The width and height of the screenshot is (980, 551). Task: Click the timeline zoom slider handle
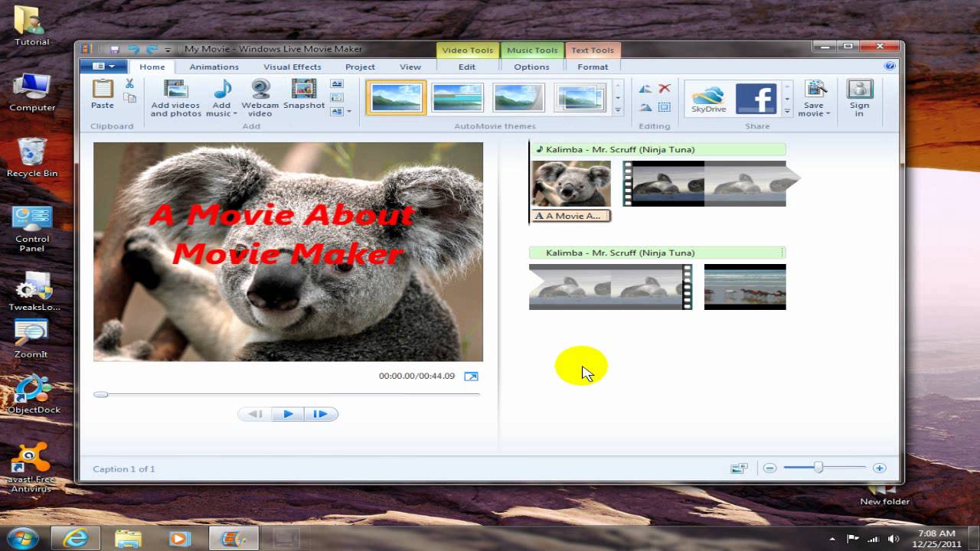pos(818,468)
